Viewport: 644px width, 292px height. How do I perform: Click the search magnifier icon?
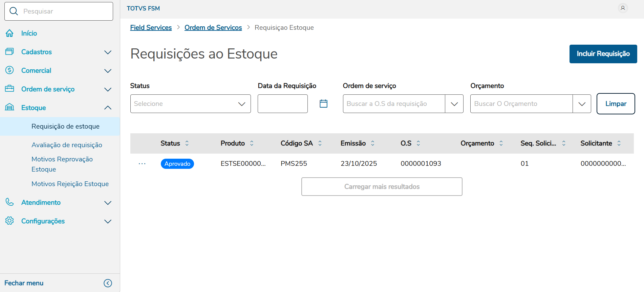pyautogui.click(x=14, y=11)
